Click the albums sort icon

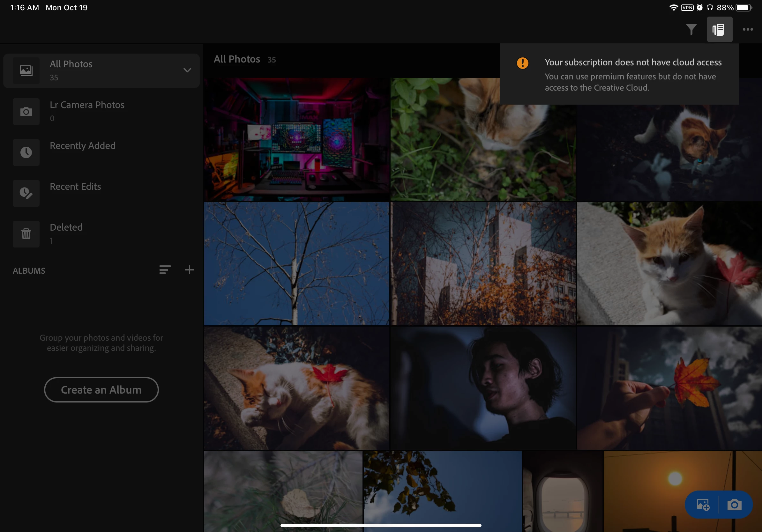click(165, 270)
